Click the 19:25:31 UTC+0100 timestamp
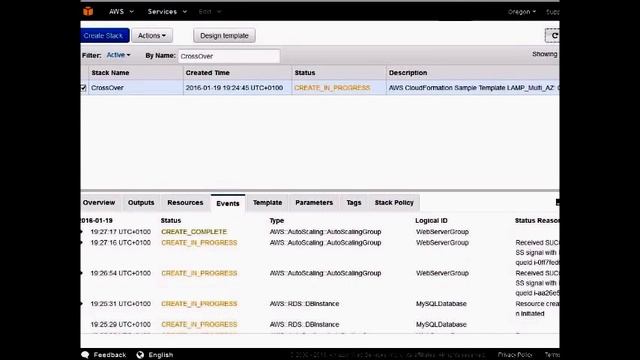Viewport: 640px width, 360px height. pyautogui.click(x=120, y=304)
